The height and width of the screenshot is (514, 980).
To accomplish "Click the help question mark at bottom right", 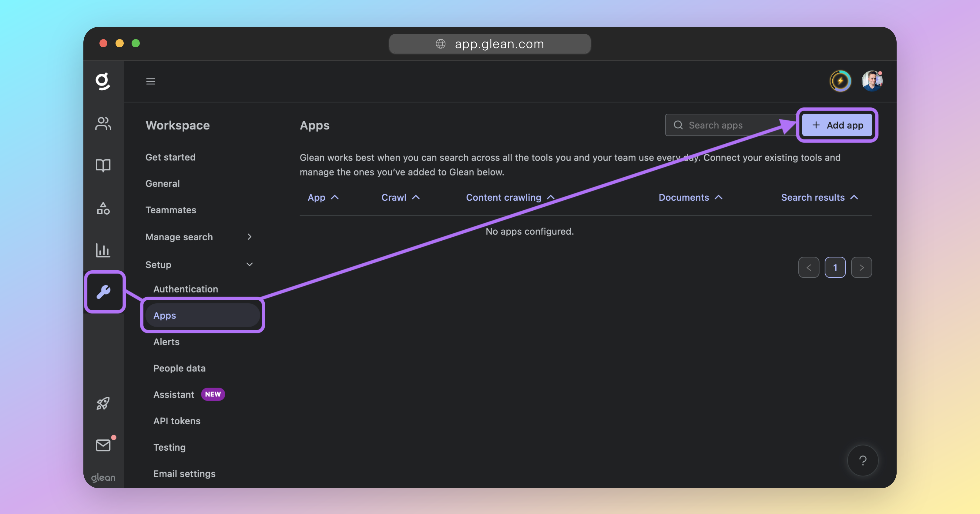I will click(x=863, y=460).
